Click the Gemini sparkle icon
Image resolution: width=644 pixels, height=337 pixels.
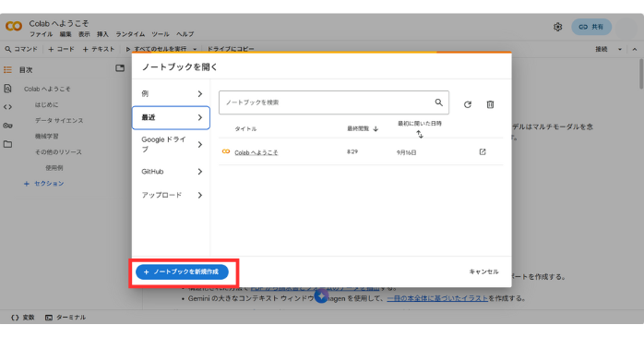[x=322, y=295]
